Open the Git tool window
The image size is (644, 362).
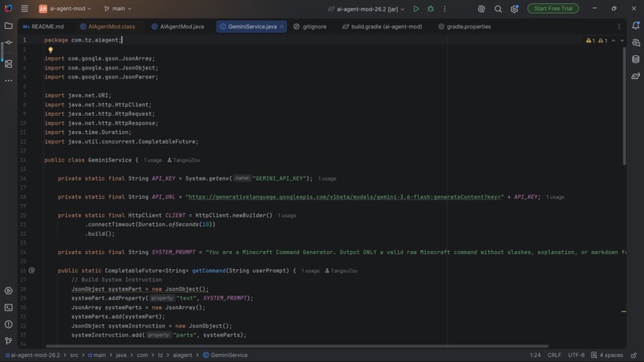8,340
